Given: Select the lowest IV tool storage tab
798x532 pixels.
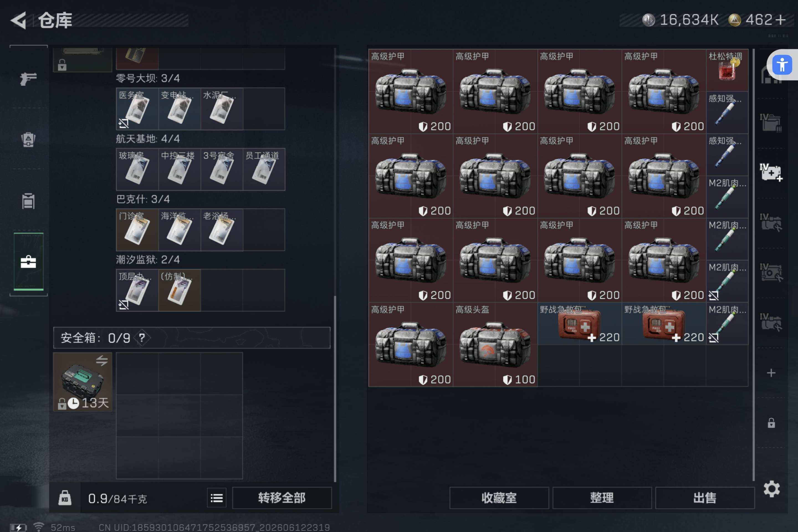Looking at the screenshot, I should (x=771, y=322).
